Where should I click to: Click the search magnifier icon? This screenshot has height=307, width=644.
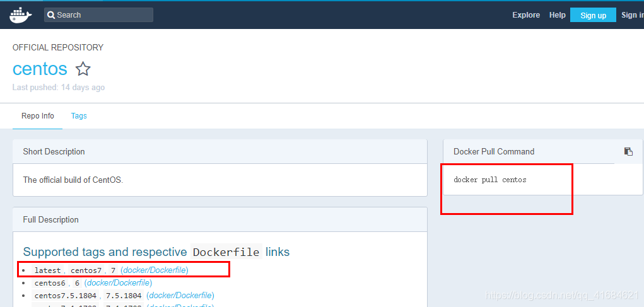click(x=51, y=15)
